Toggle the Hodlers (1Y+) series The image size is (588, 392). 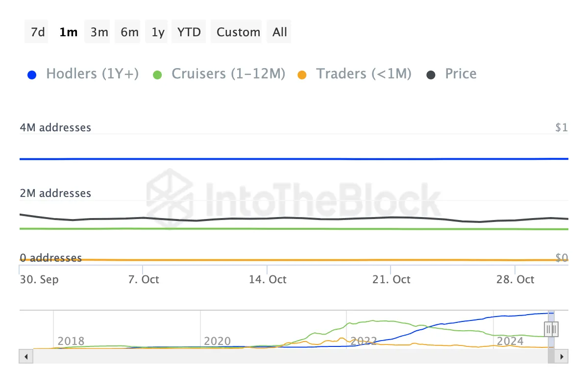(x=92, y=74)
